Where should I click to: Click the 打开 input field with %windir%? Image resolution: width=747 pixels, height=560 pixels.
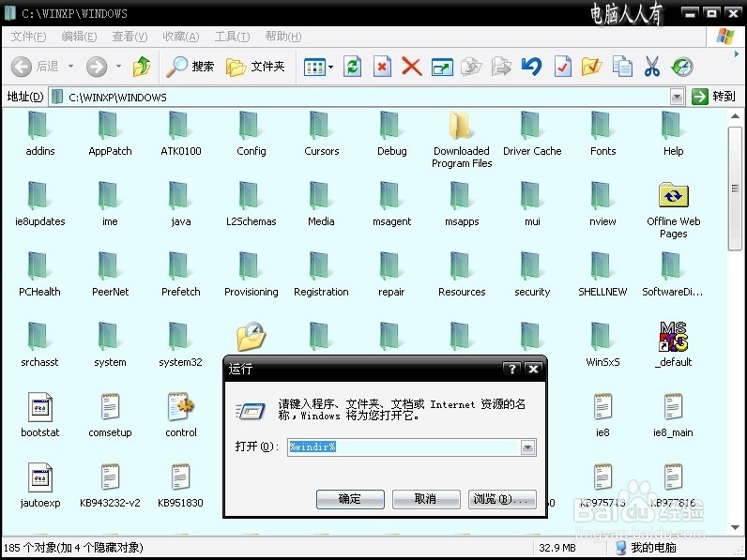(404, 447)
